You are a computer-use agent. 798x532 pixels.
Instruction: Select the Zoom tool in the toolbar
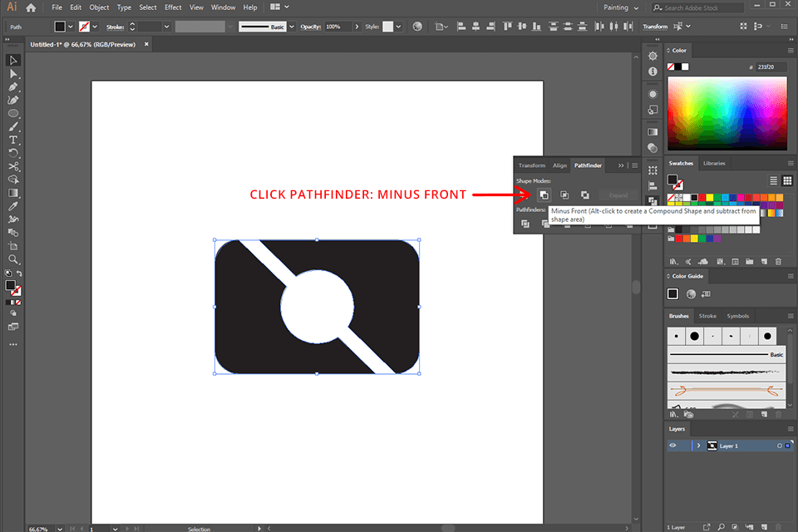[12, 259]
